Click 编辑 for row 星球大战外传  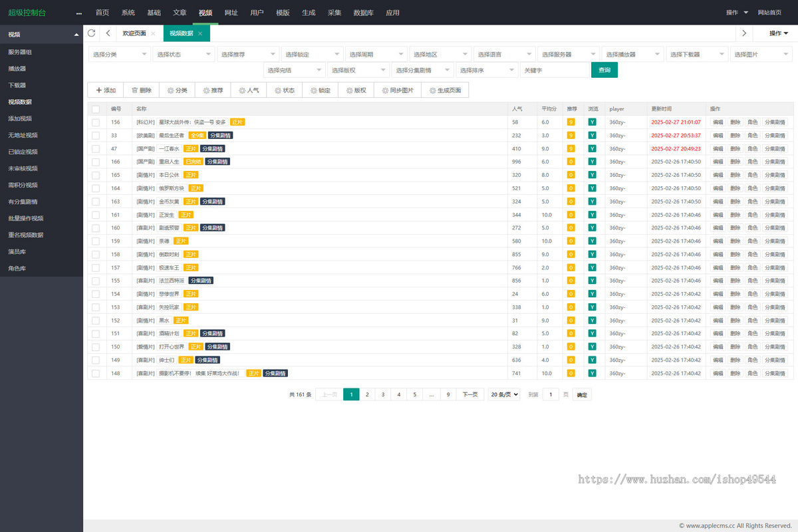pyautogui.click(x=718, y=122)
